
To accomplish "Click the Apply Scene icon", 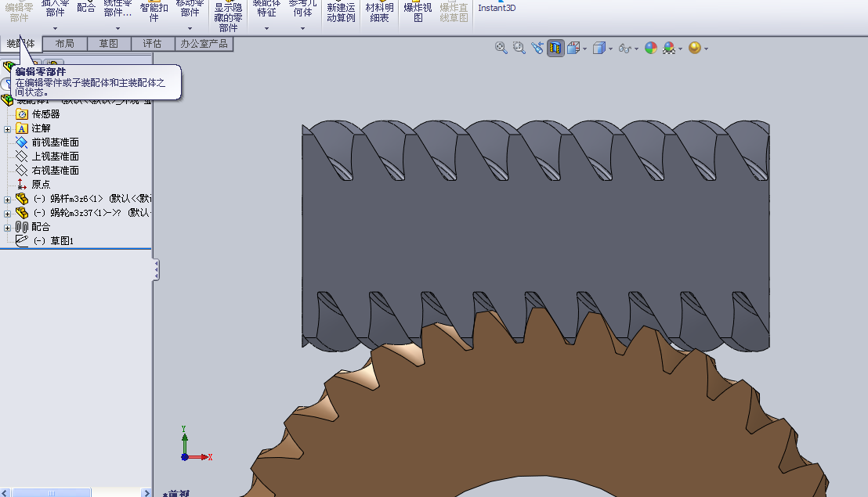I will tap(669, 48).
